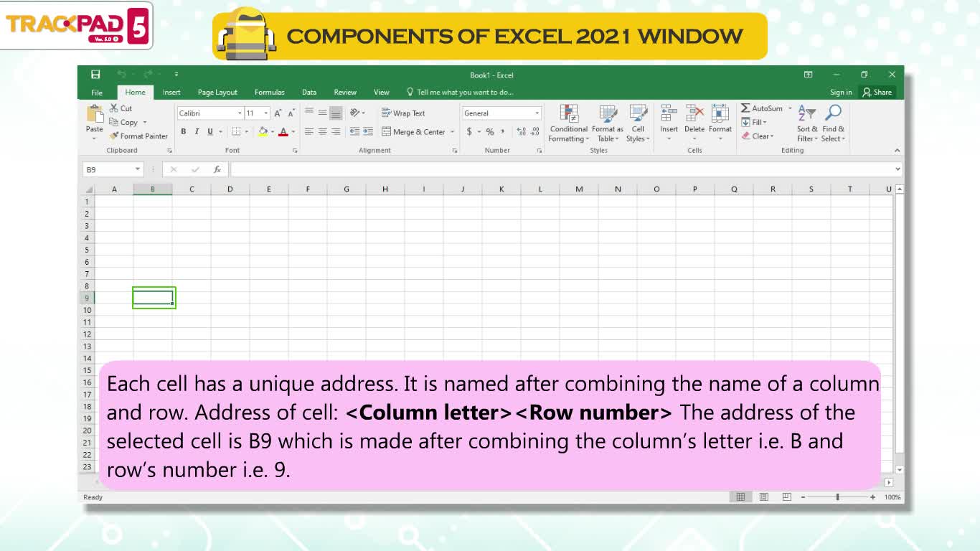
Task: Switch to the Data tab
Action: click(x=309, y=93)
